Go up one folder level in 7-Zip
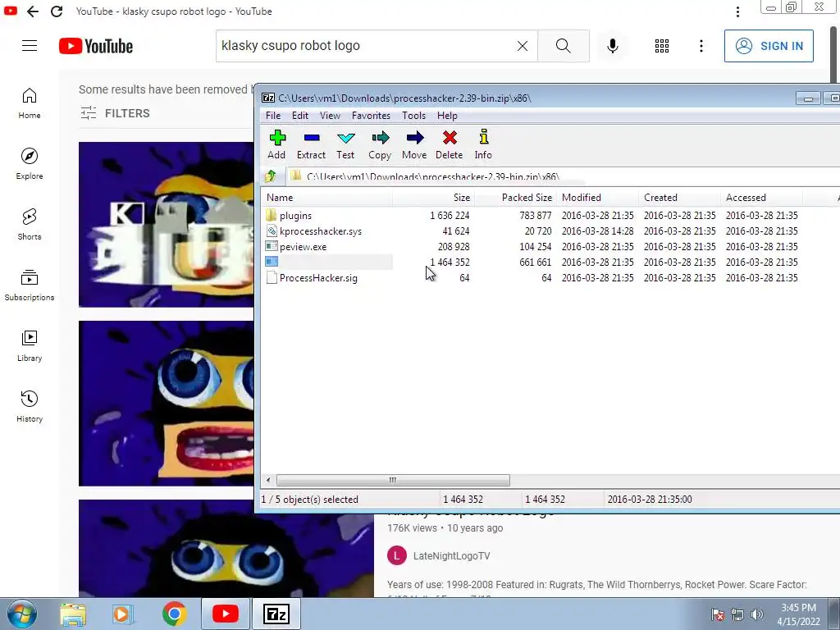 [271, 176]
